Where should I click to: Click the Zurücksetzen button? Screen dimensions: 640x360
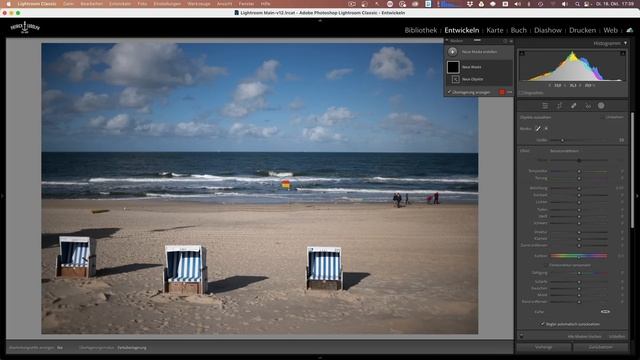pos(601,347)
